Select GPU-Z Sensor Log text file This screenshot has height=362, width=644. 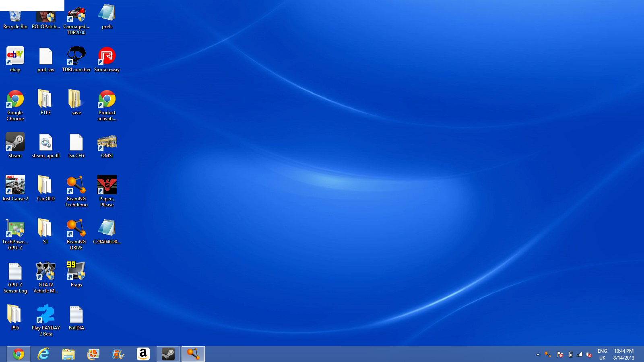[x=15, y=278]
